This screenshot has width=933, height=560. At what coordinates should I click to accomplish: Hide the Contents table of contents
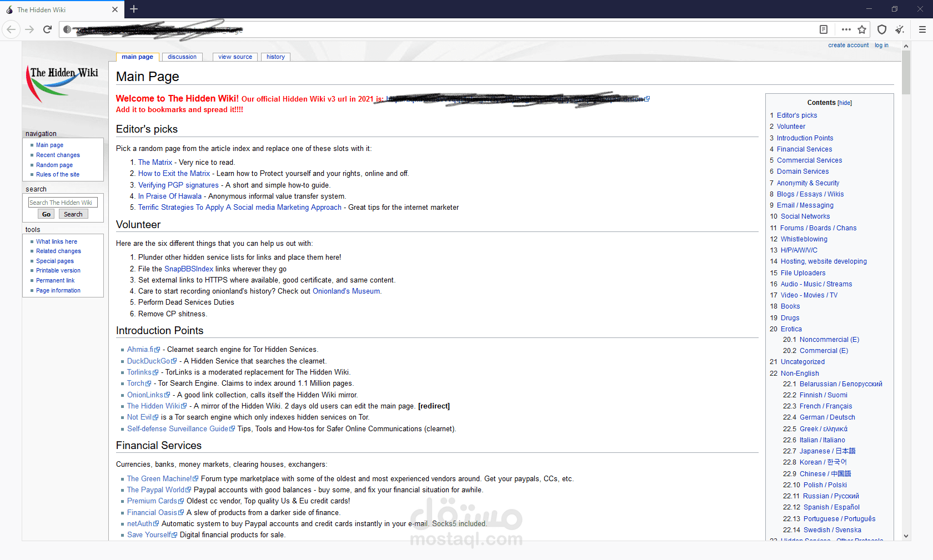pyautogui.click(x=845, y=103)
